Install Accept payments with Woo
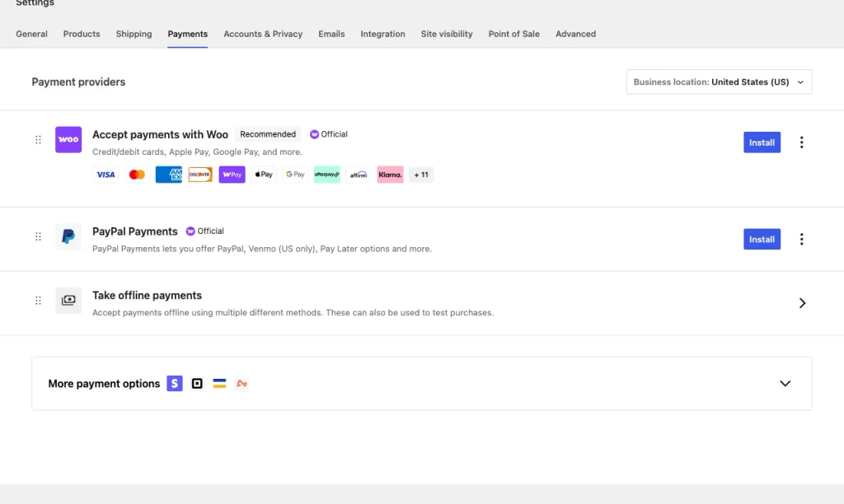 click(762, 142)
